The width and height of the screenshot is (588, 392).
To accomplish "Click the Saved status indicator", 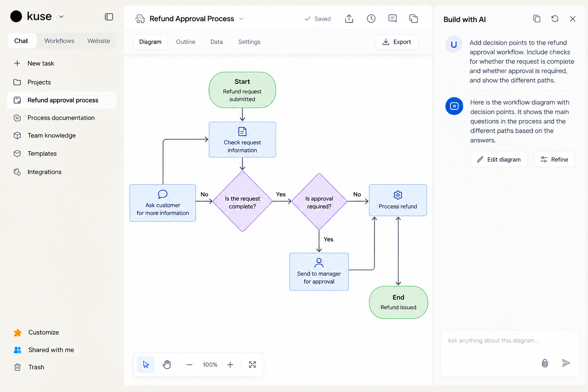I will (318, 19).
